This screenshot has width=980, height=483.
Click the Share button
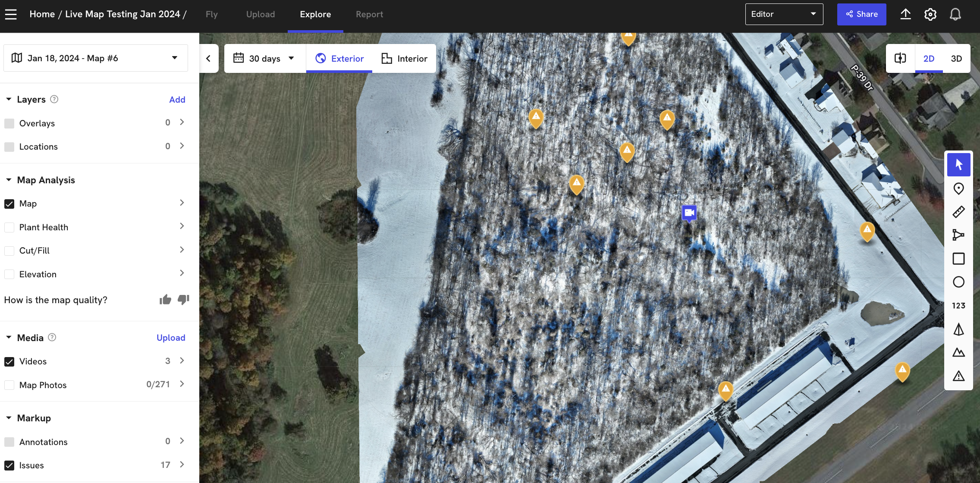(861, 14)
